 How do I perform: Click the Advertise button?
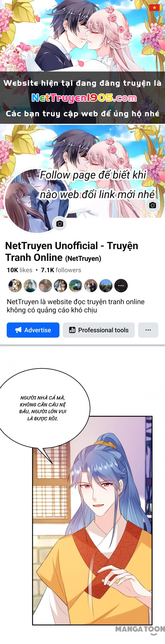coord(33,330)
